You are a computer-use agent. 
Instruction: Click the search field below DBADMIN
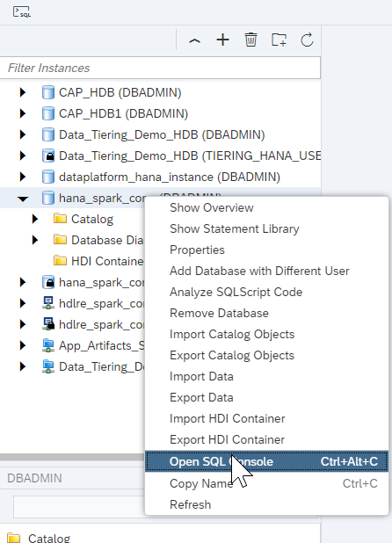[79, 507]
